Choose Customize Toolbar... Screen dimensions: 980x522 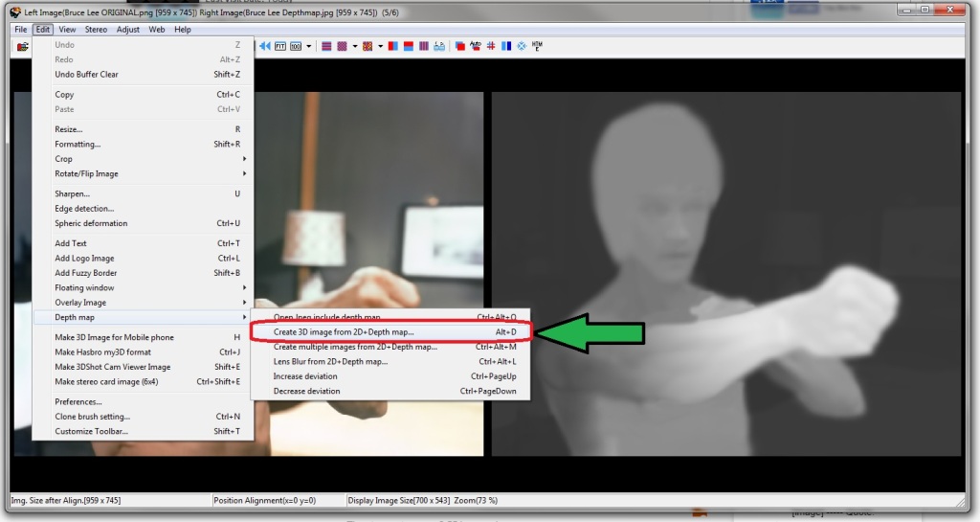[144, 431]
